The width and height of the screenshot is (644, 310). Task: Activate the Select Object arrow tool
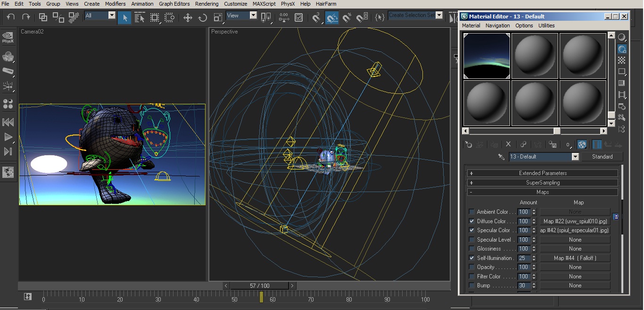(x=124, y=17)
